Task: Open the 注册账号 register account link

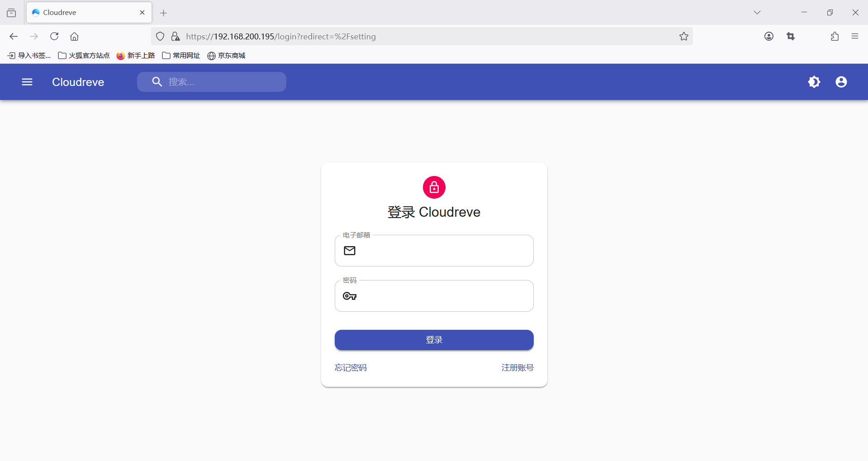Action: click(517, 367)
